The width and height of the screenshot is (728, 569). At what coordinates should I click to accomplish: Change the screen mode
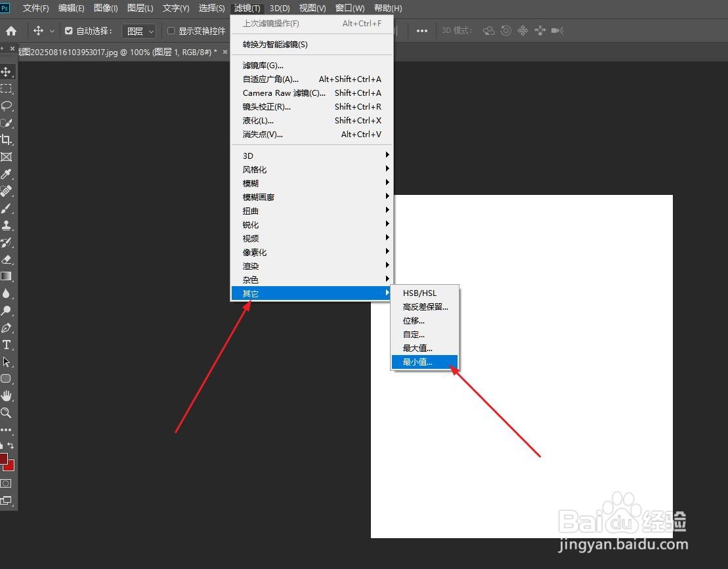click(x=6, y=500)
